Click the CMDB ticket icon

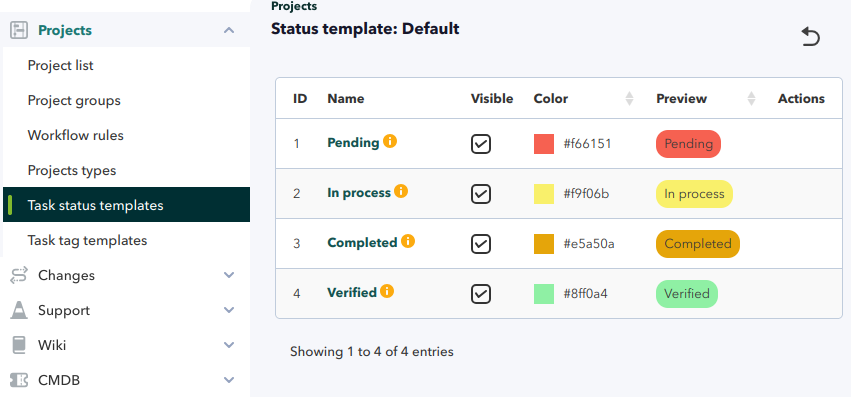(x=19, y=380)
